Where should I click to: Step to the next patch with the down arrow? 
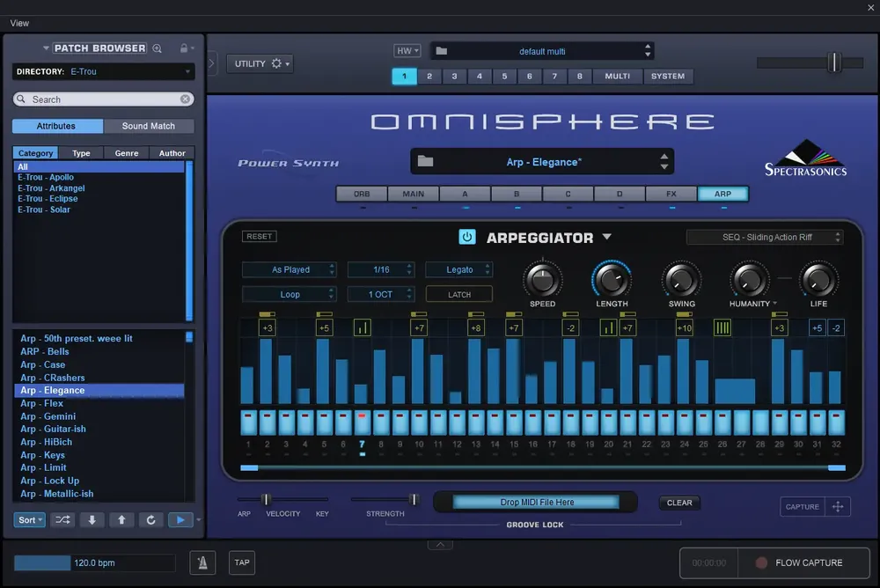92,520
